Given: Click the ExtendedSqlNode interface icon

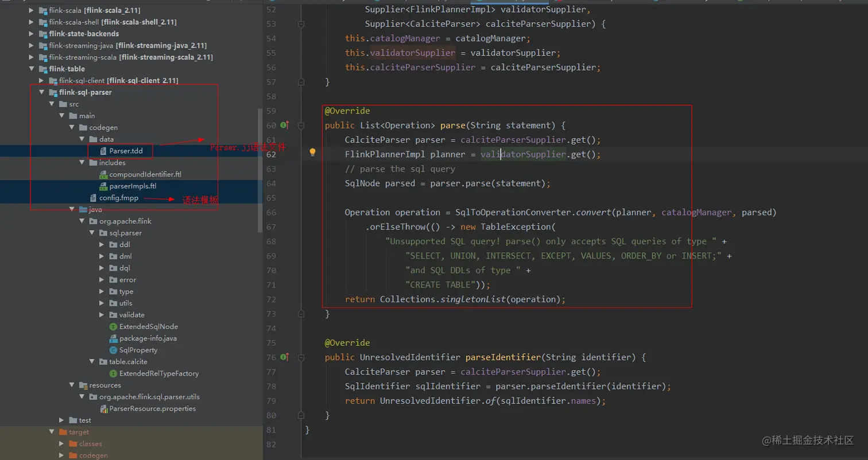Looking at the screenshot, I should coord(113,326).
